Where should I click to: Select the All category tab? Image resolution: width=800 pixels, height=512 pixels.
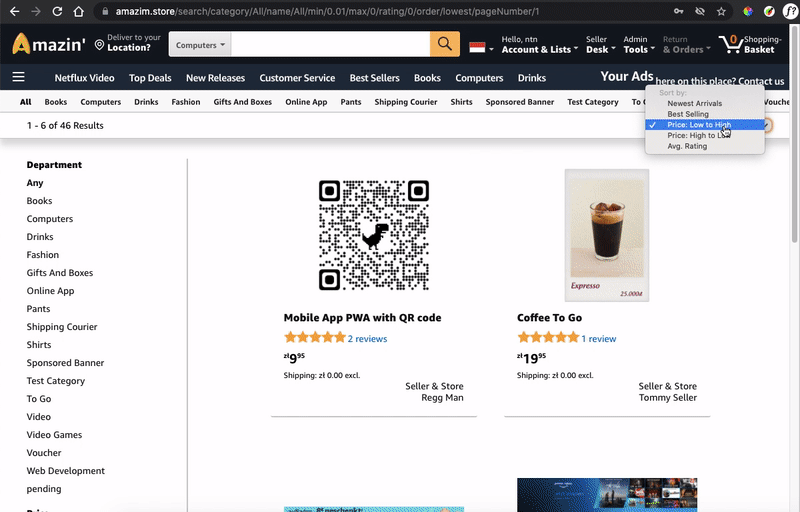tap(26, 102)
